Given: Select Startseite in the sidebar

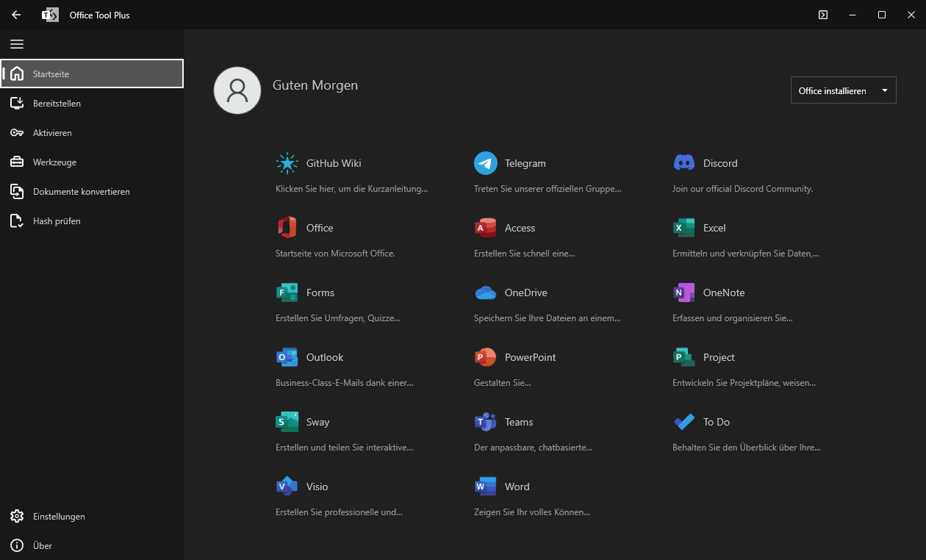Looking at the screenshot, I should [92, 73].
